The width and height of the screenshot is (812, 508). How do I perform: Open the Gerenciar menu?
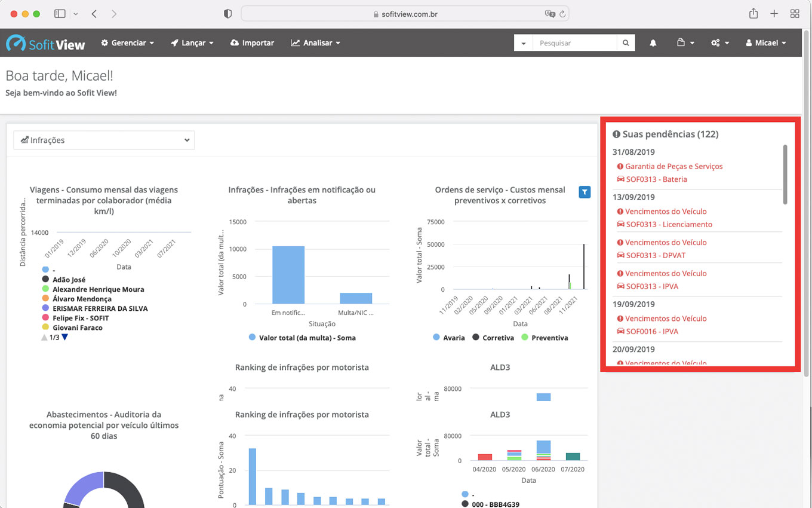coord(127,43)
